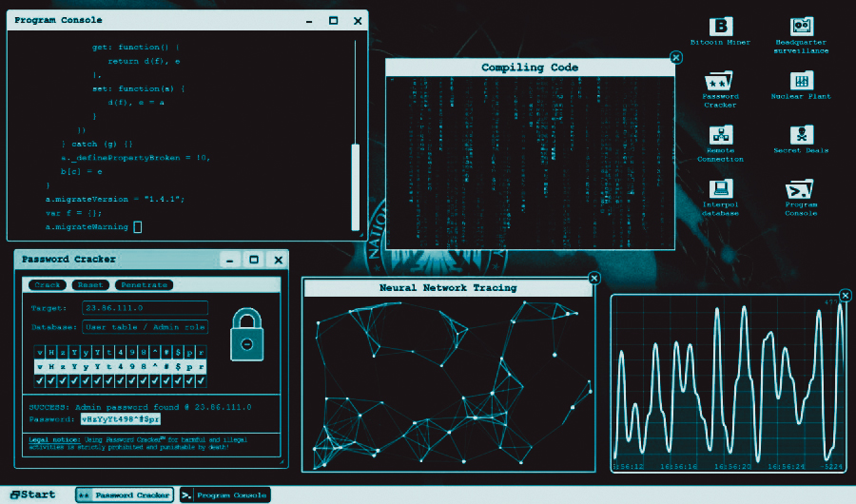Toggle the checkmark below the digit 4
856x504 pixels.
(x=120, y=380)
